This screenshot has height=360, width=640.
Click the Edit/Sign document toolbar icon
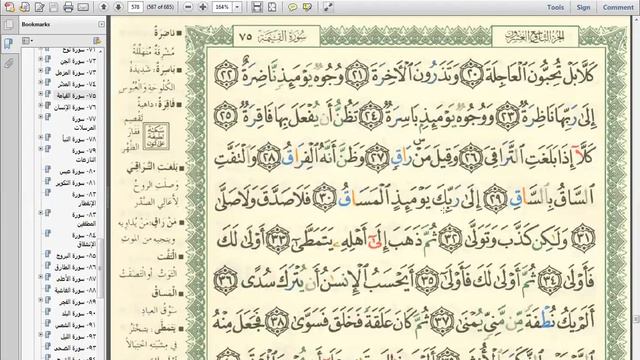click(39, 7)
